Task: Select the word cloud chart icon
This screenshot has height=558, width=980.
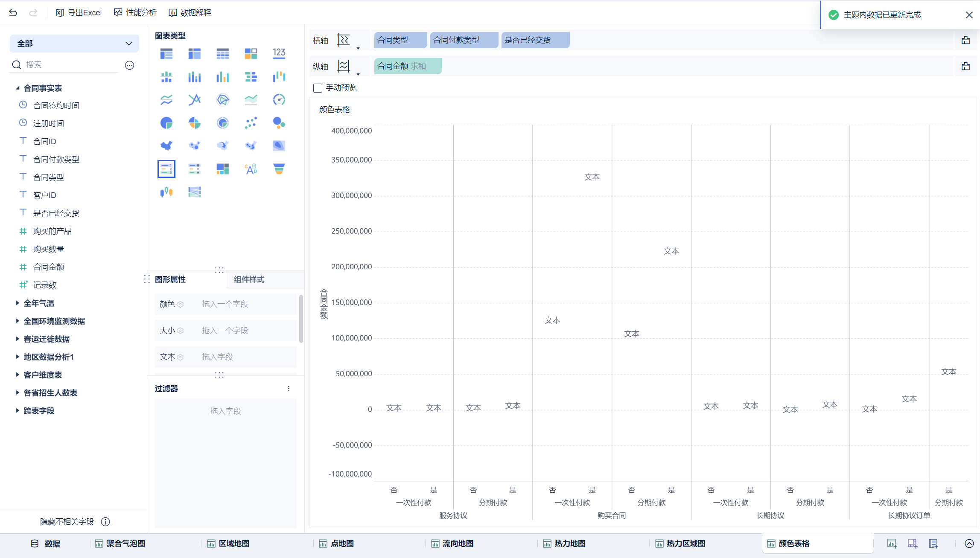Action: tap(251, 169)
